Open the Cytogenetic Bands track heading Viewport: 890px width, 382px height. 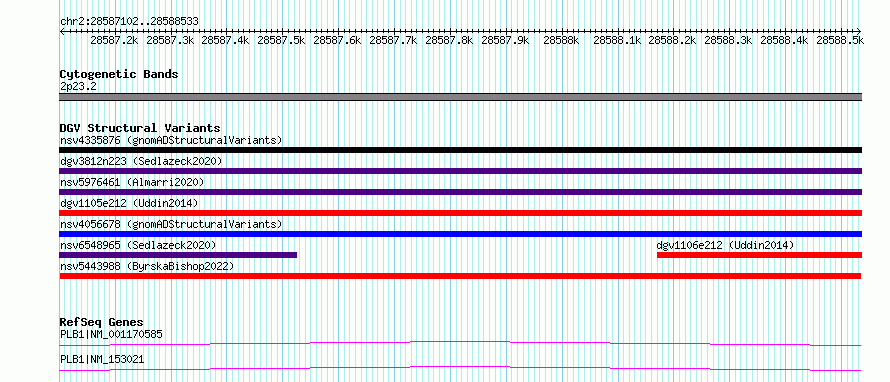119,74
